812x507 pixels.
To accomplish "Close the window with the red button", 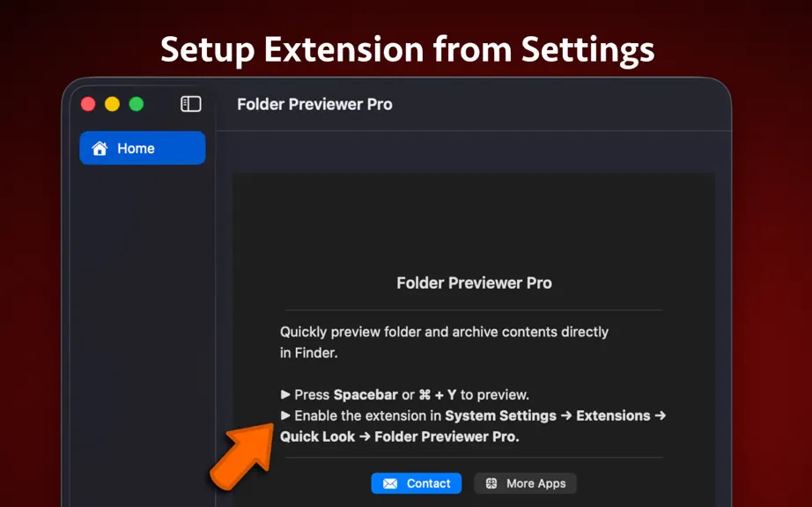I will (x=88, y=104).
